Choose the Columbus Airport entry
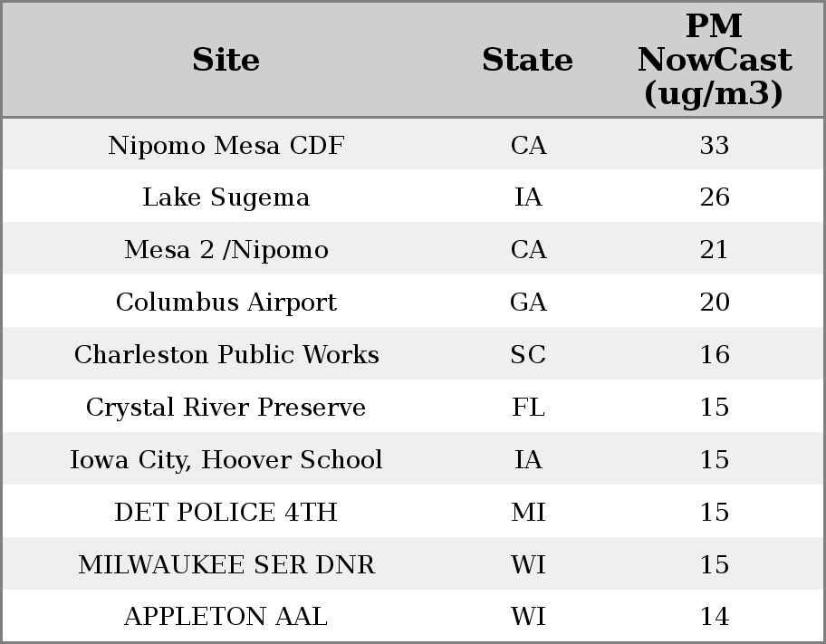This screenshot has height=644, width=826. (226, 303)
